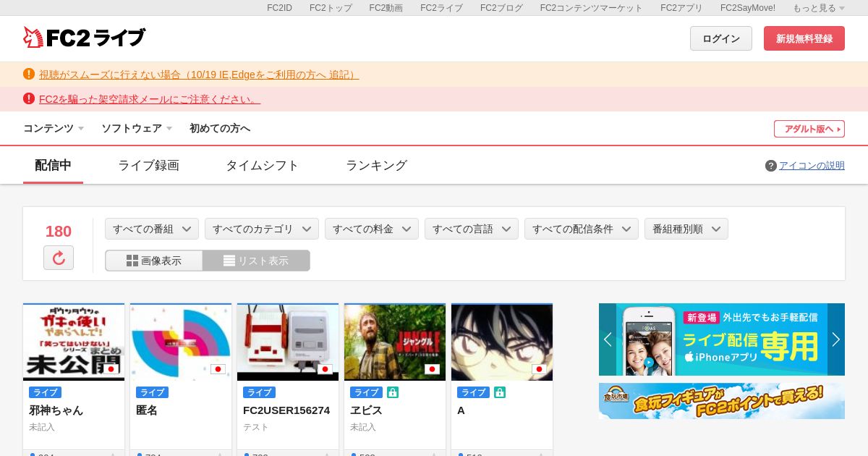Click ログイン button
Viewport: 868px width, 456px height.
click(x=721, y=38)
